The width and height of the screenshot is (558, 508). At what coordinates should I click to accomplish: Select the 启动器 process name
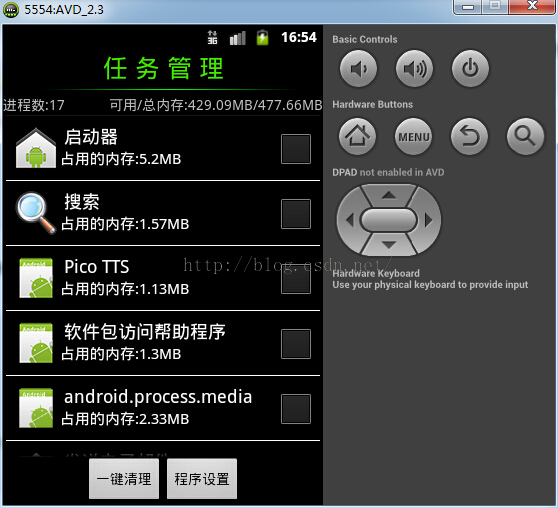pos(91,137)
